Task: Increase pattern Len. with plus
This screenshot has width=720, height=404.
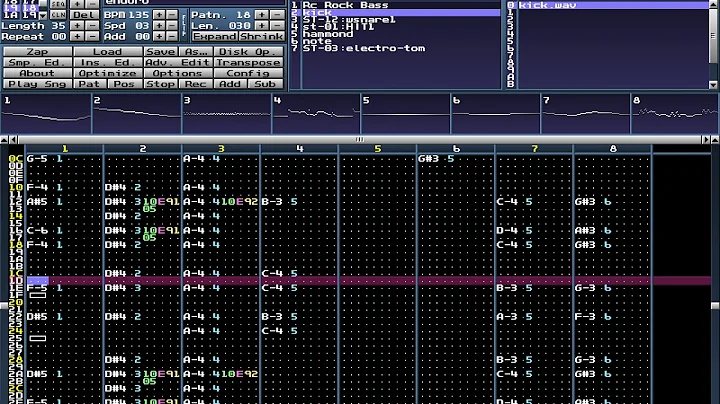Action: (262, 26)
